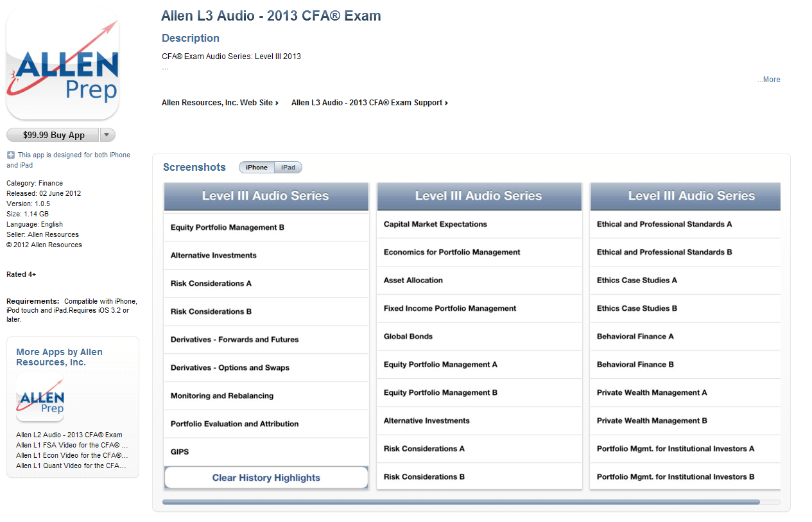The image size is (812, 522).
Task: Click the Language: English line
Action: [x=35, y=224]
